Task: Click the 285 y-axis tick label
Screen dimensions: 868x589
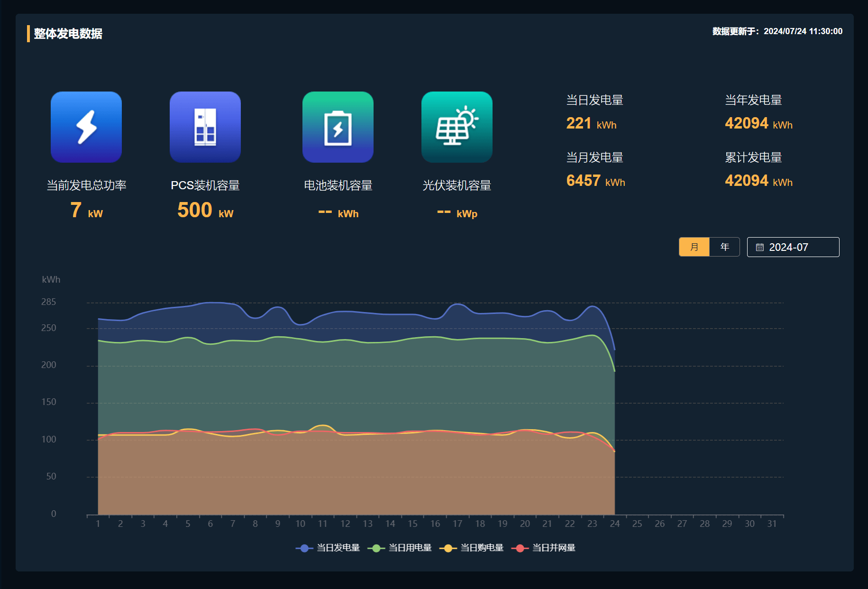Action: [48, 302]
